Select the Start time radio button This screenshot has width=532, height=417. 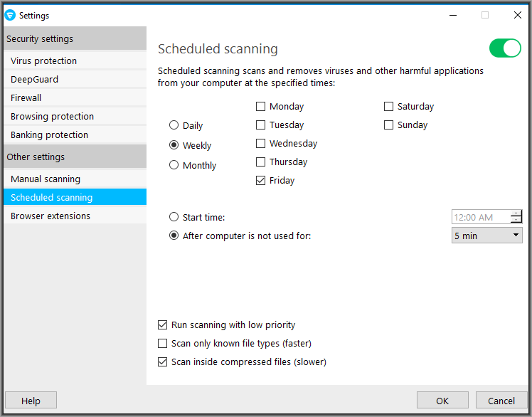point(174,217)
